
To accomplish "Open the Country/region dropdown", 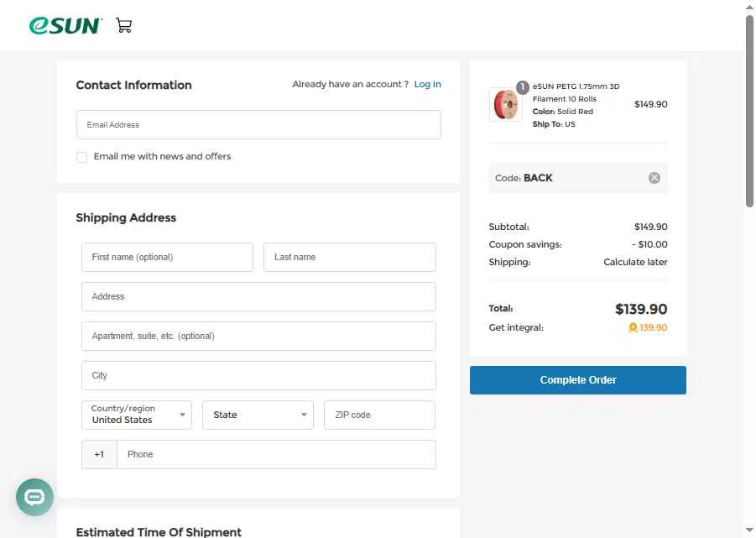I will point(137,415).
